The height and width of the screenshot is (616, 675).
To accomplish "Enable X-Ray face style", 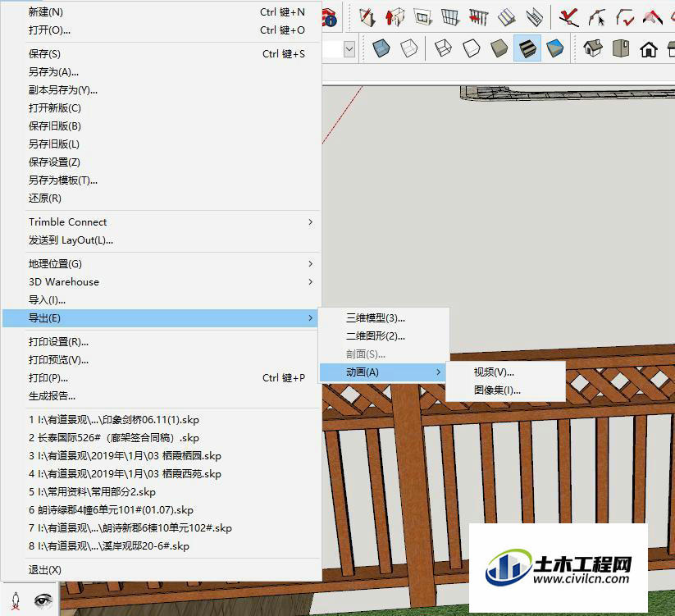I will coord(381,48).
